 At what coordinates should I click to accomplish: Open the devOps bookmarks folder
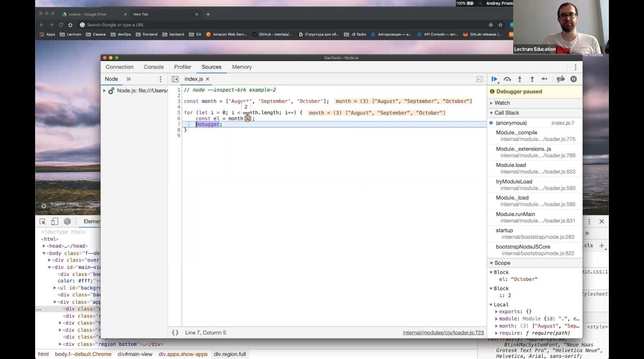pos(121,34)
